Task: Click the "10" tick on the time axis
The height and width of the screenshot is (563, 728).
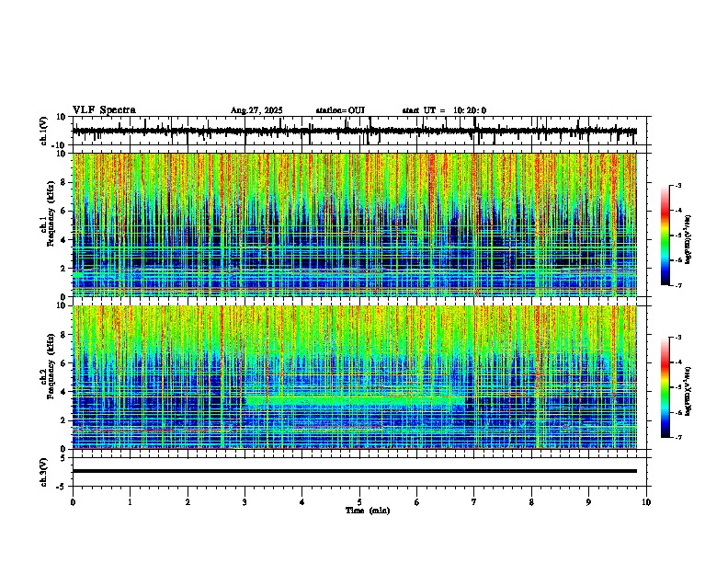Action: point(646,502)
